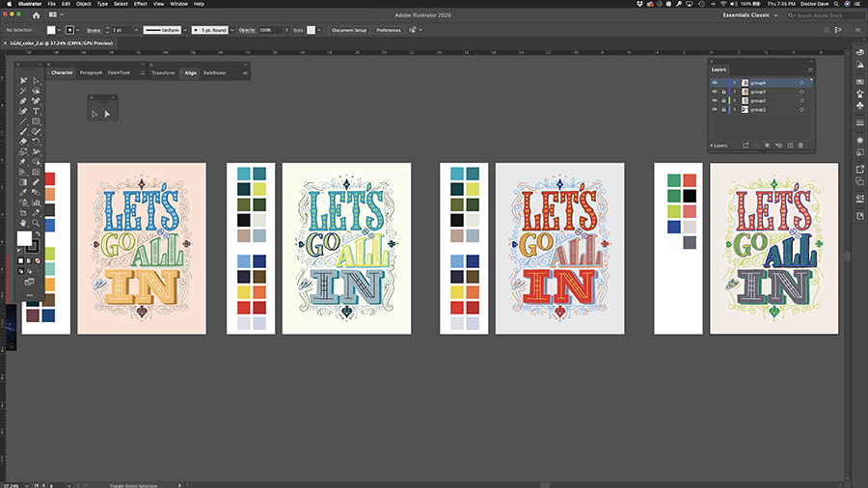The image size is (868, 488).
Task: Click the Fill color swatch in control bar
Action: 51,30
